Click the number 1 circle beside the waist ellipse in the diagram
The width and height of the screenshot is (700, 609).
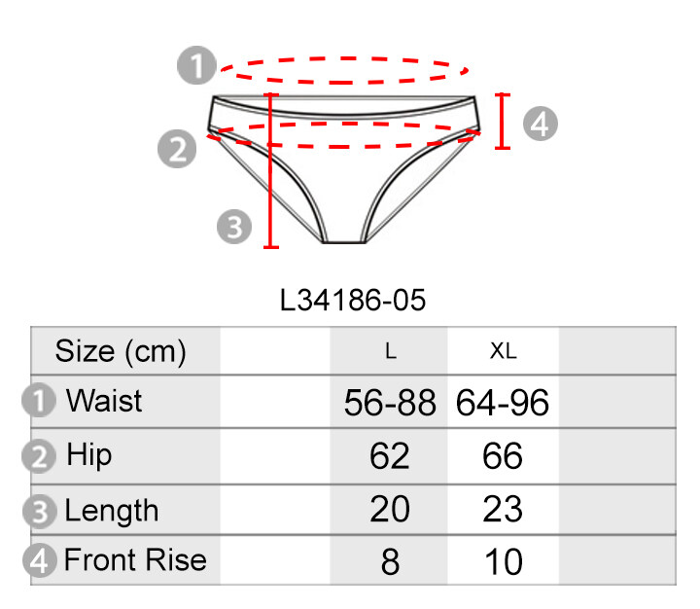click(197, 67)
